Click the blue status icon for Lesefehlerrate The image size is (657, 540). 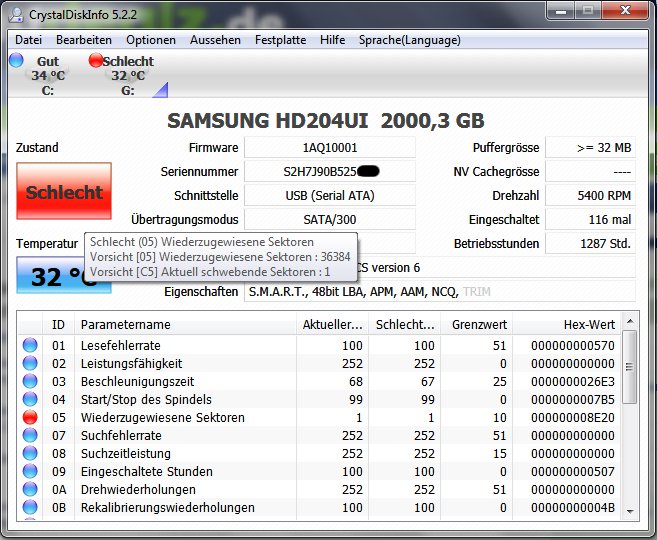tap(30, 345)
